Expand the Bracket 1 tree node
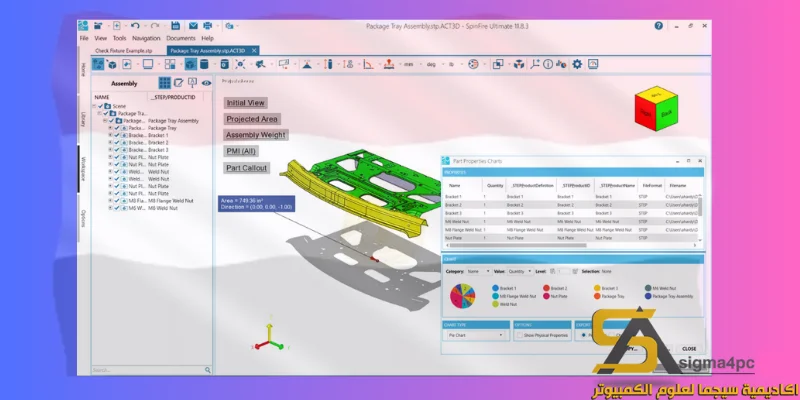This screenshot has width=800, height=400. 110,136
